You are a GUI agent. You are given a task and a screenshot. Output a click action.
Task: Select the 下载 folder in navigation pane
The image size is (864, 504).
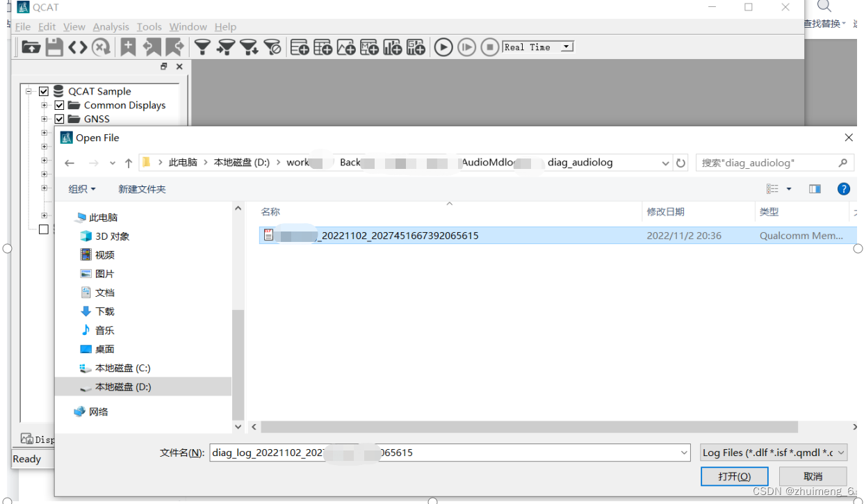tap(105, 311)
